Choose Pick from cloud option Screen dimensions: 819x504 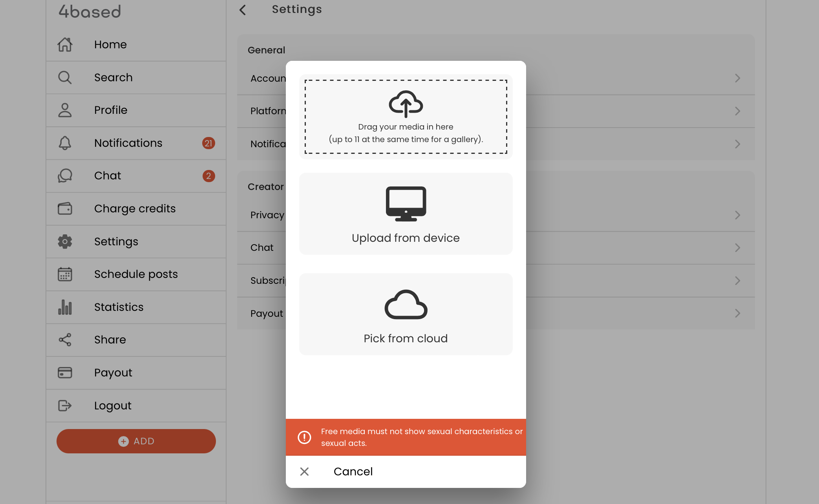pyautogui.click(x=406, y=314)
